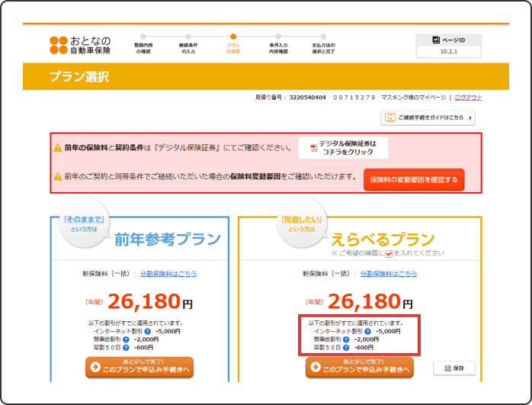Click the PDF icon in デジタル保険証券 button
Screen dimensions: 532x405
pos(313,148)
